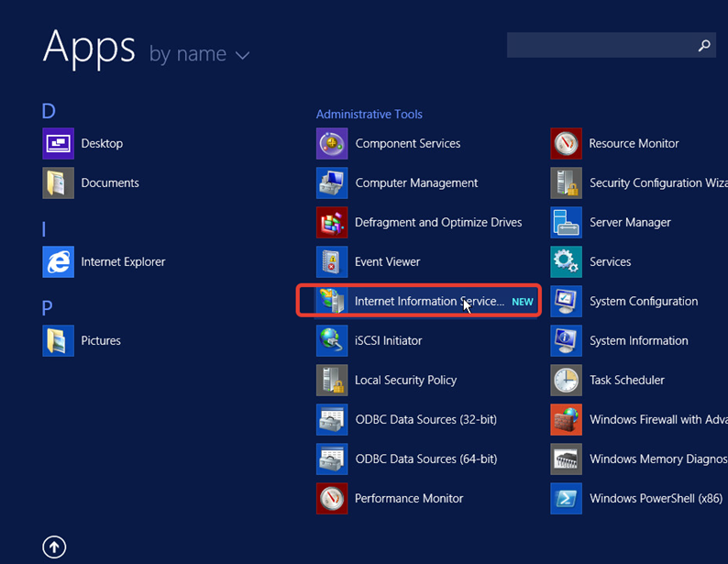This screenshot has width=728, height=564.
Task: Click the 'Internet Explorer' label
Action: [x=123, y=261]
